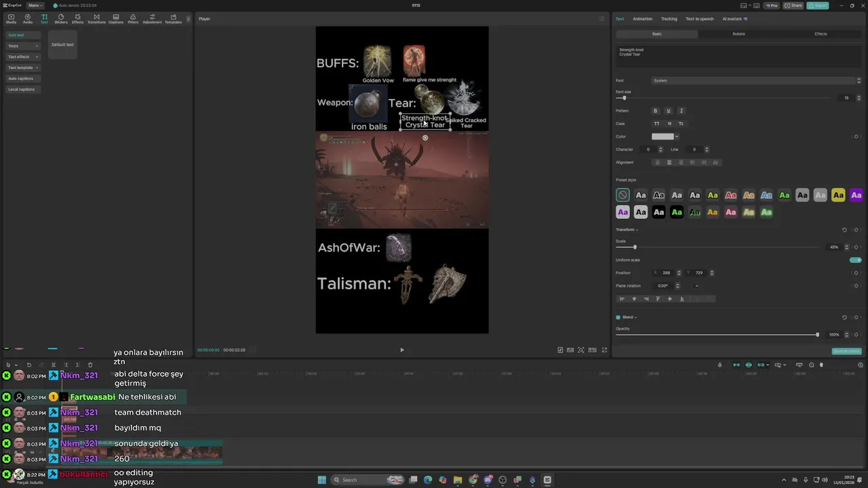Switch to the Text to speech tab
Viewport: 868px width, 488px height.
pos(699,19)
